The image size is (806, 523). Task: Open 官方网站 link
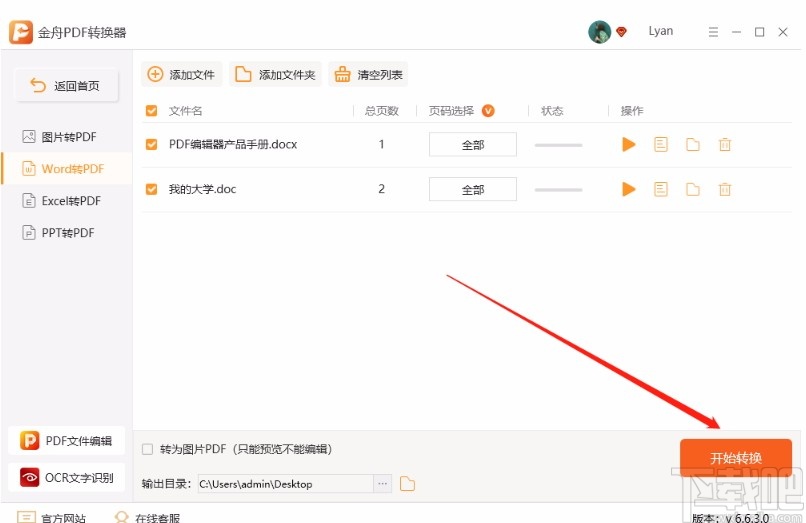(x=51, y=517)
